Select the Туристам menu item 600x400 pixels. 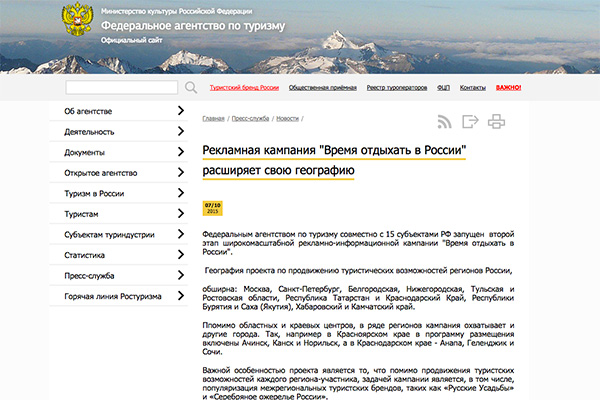click(119, 214)
